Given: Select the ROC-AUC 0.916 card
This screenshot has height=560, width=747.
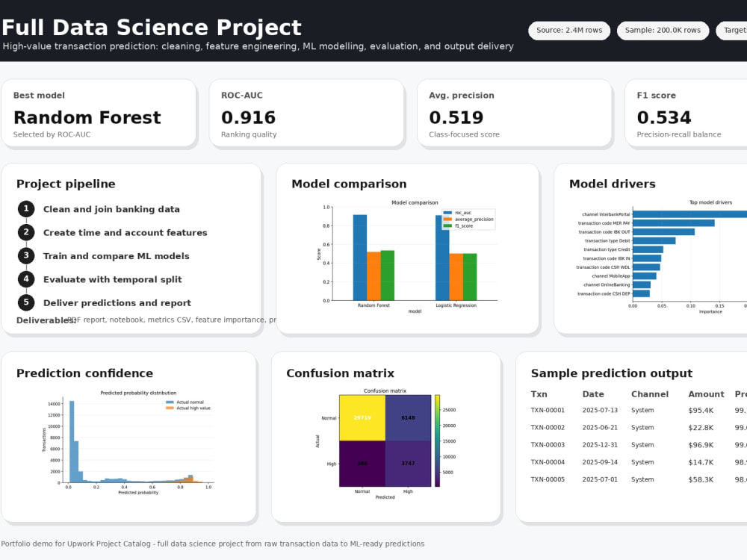Looking at the screenshot, I should click(x=306, y=113).
